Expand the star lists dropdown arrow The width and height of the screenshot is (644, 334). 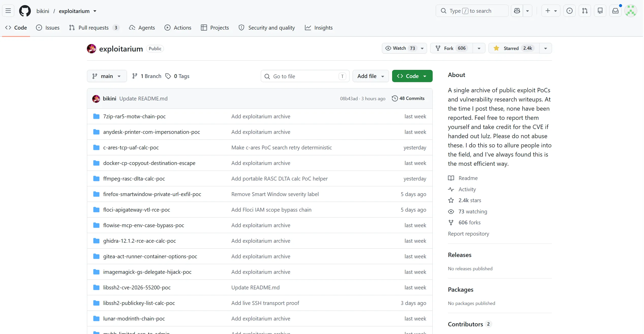coord(546,48)
